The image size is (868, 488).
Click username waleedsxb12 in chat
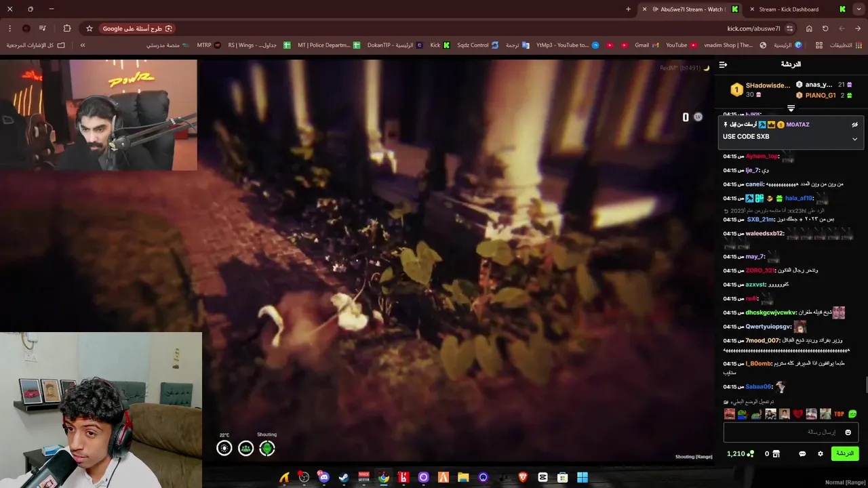764,234
